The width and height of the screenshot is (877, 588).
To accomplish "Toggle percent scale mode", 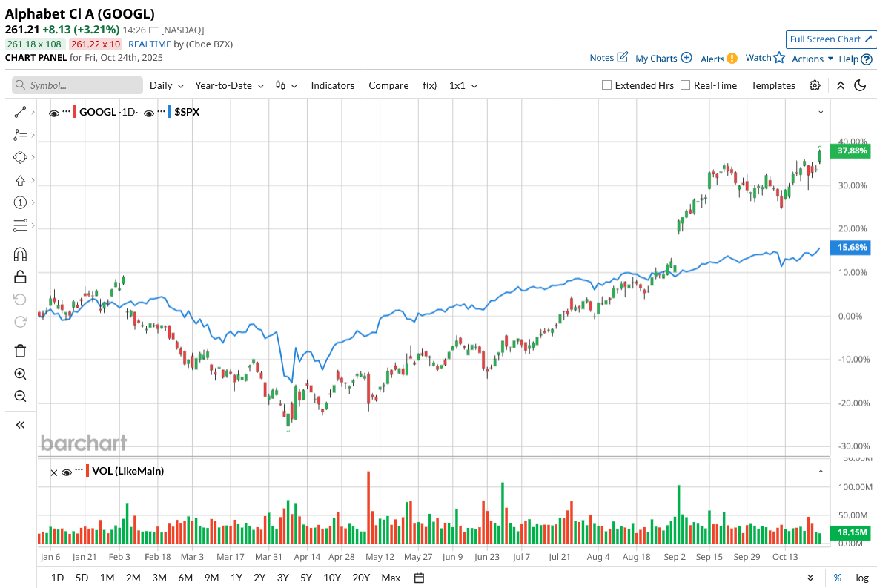I will (x=837, y=578).
